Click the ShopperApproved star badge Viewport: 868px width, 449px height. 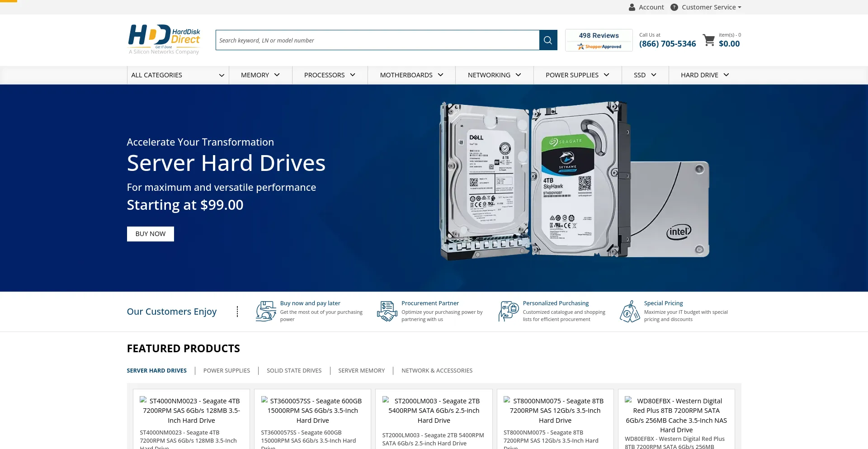(599, 47)
